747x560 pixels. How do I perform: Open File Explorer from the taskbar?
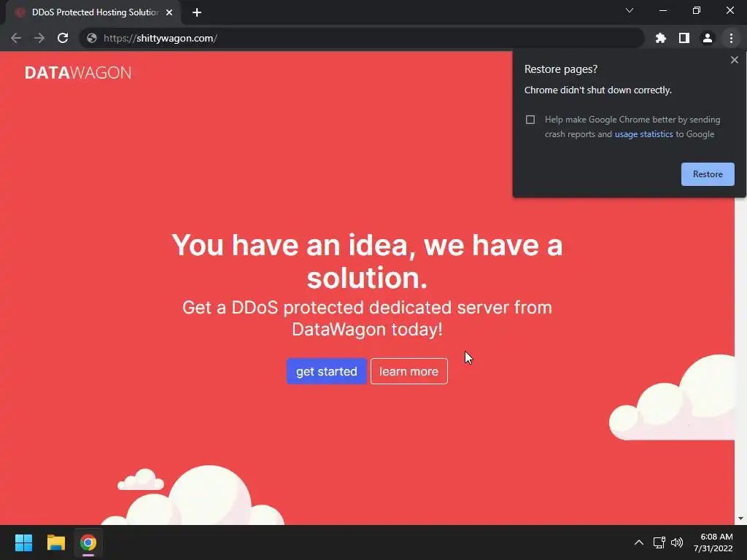tap(55, 542)
